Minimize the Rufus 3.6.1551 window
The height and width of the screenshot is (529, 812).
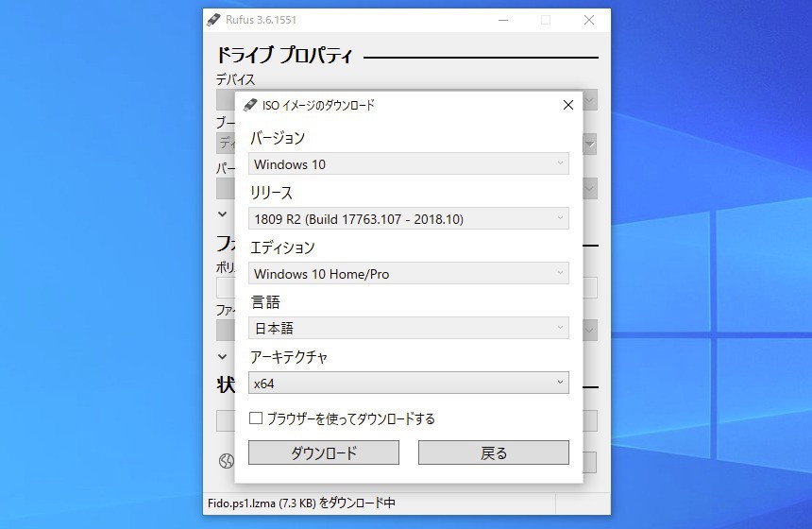tap(503, 20)
